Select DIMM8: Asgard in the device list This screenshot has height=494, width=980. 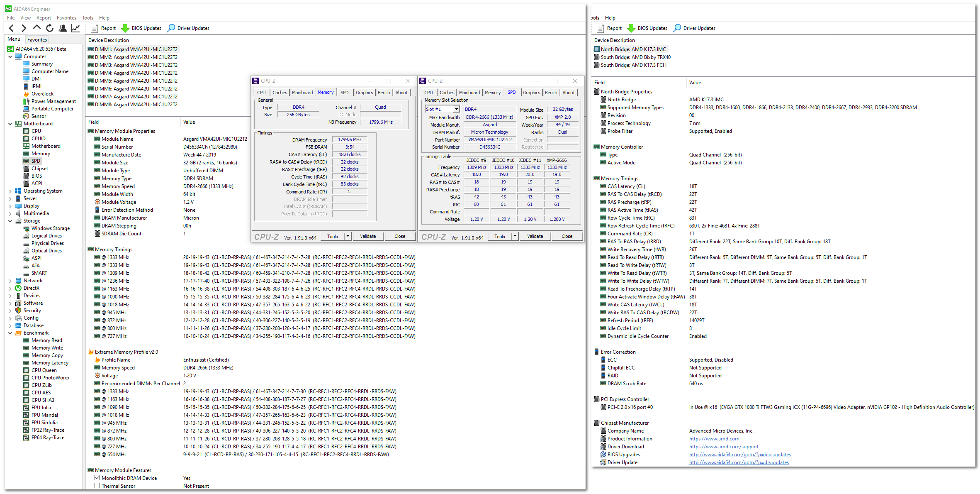(x=133, y=105)
